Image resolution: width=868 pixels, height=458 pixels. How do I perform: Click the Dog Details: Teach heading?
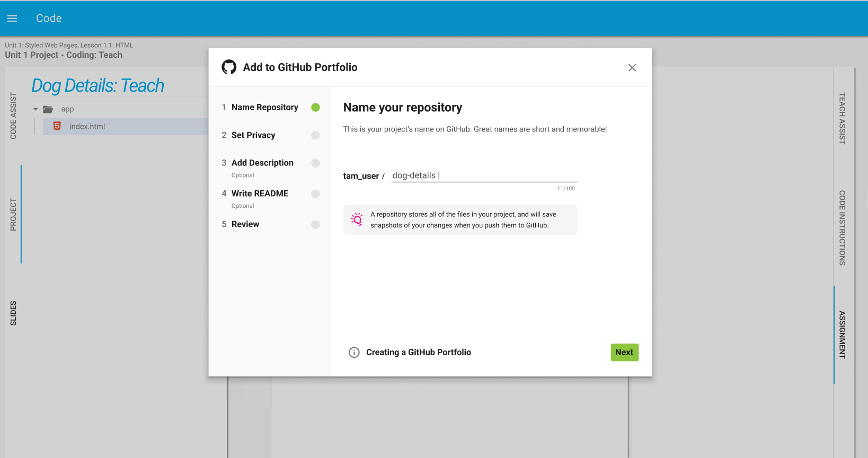click(x=98, y=85)
